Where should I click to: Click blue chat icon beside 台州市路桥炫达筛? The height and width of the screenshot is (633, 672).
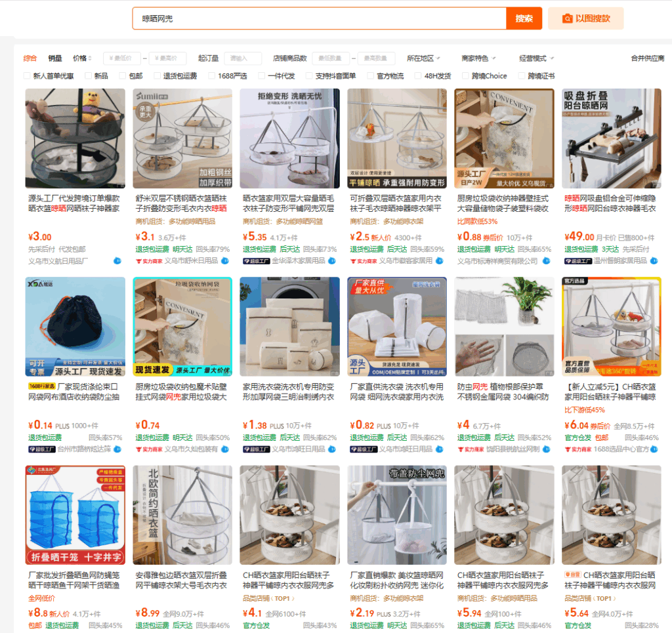click(x=117, y=449)
